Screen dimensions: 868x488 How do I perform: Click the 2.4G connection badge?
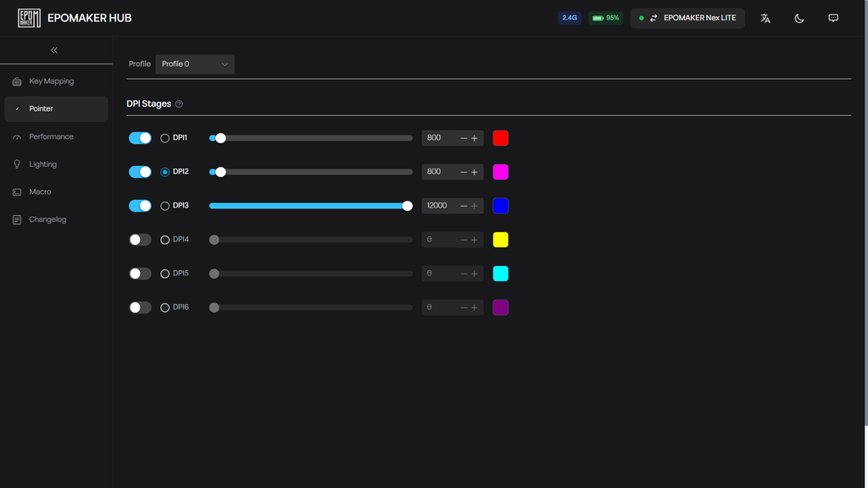[569, 19]
